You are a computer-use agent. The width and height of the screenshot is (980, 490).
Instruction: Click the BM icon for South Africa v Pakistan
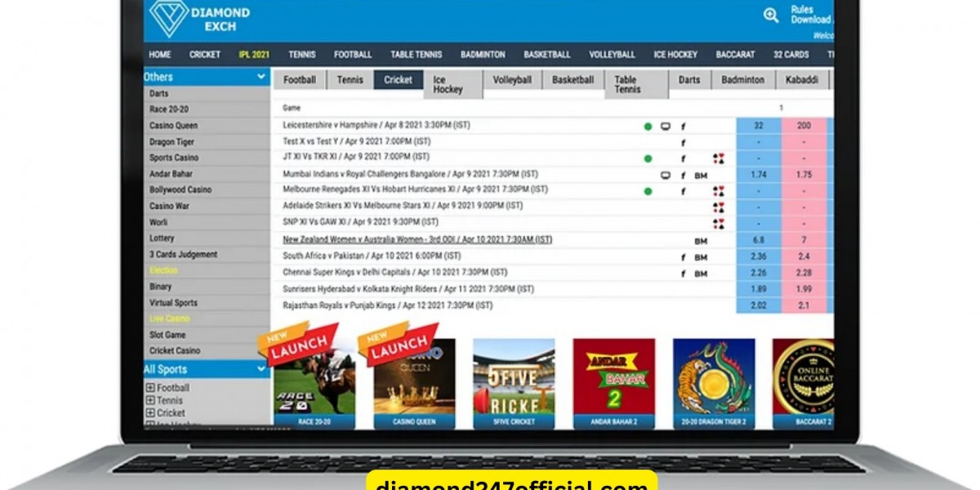click(x=701, y=257)
